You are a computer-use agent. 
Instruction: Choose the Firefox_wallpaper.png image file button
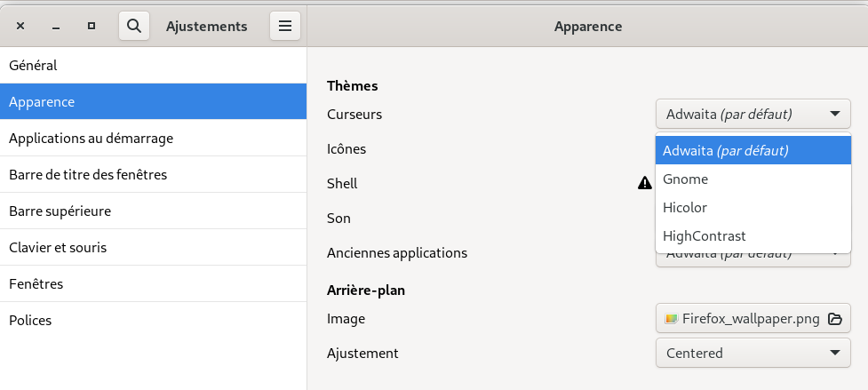click(x=742, y=319)
